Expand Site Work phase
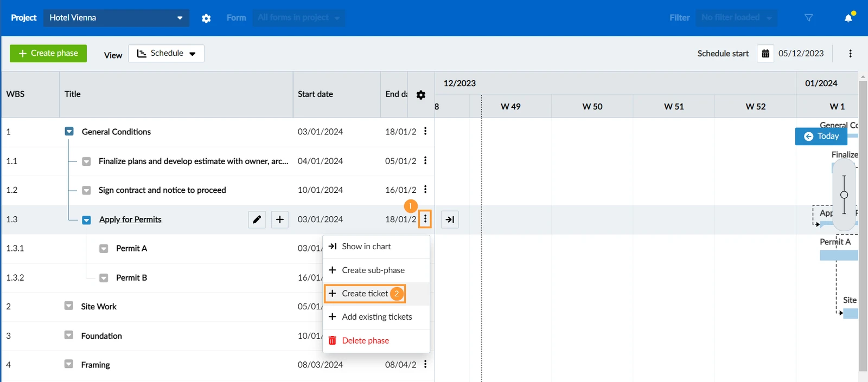The width and height of the screenshot is (868, 382). [x=69, y=306]
